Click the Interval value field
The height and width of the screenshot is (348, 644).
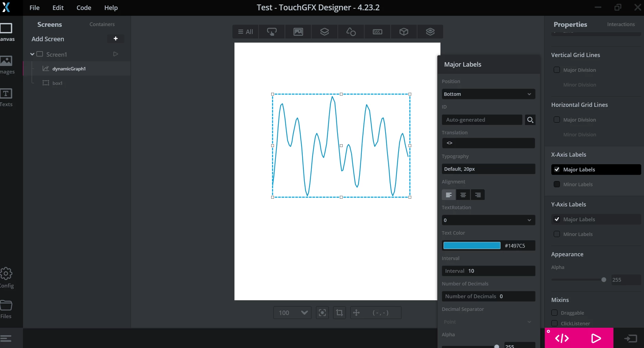[x=488, y=271]
